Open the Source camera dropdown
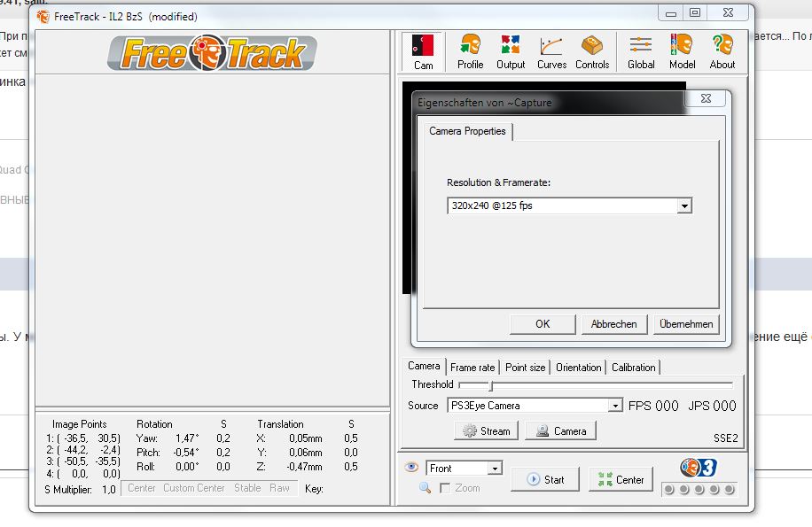 [614, 406]
